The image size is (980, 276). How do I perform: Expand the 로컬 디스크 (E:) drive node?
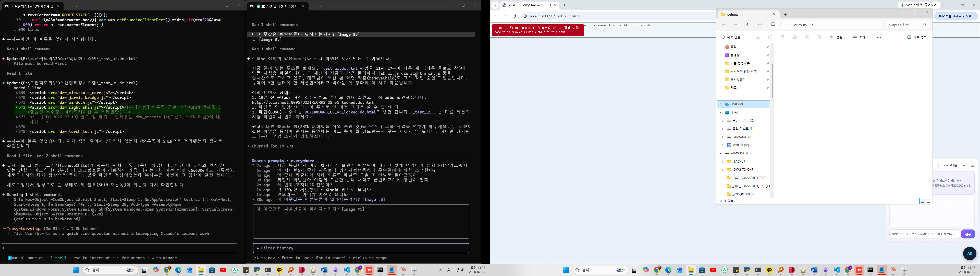723,129
